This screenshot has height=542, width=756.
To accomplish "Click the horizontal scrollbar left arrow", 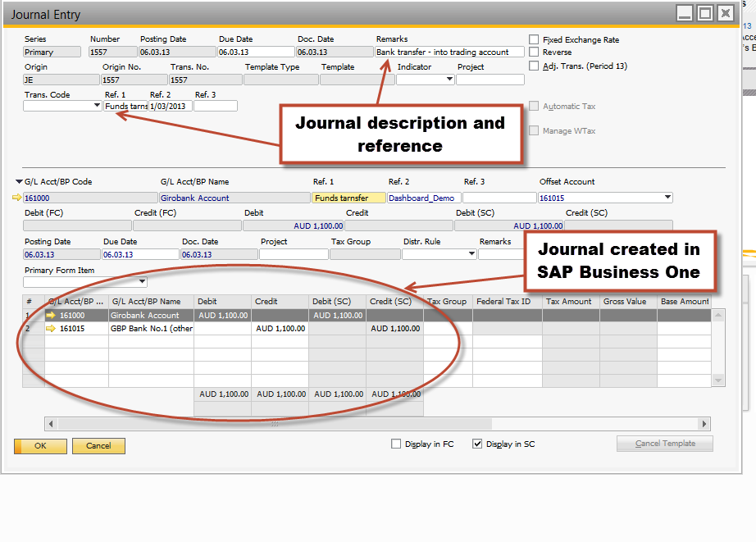I will click(51, 424).
